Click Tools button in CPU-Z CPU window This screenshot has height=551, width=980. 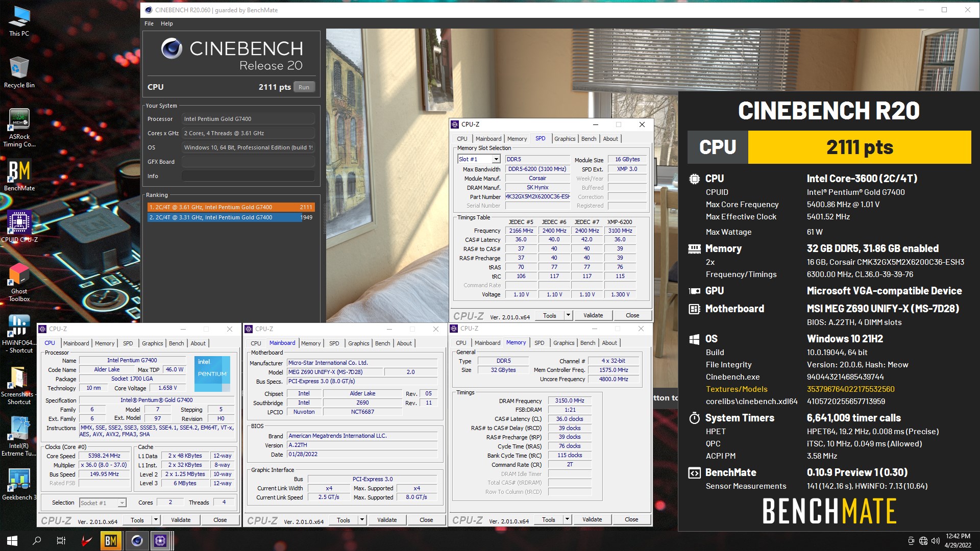coord(137,520)
